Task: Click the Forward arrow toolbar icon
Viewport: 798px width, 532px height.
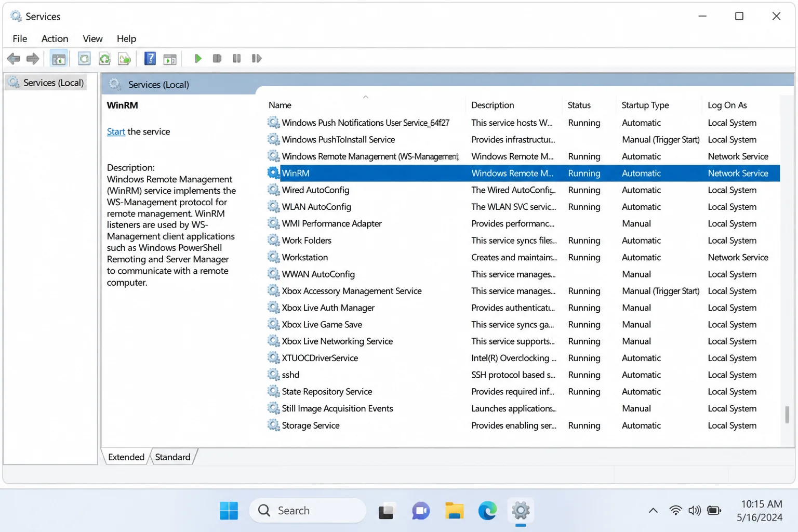Action: coord(33,59)
